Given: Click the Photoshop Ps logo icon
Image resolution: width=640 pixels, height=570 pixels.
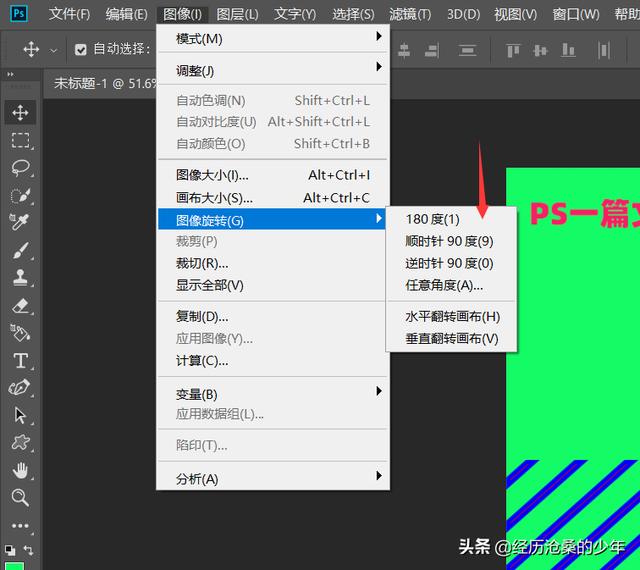Looking at the screenshot, I should point(19,13).
